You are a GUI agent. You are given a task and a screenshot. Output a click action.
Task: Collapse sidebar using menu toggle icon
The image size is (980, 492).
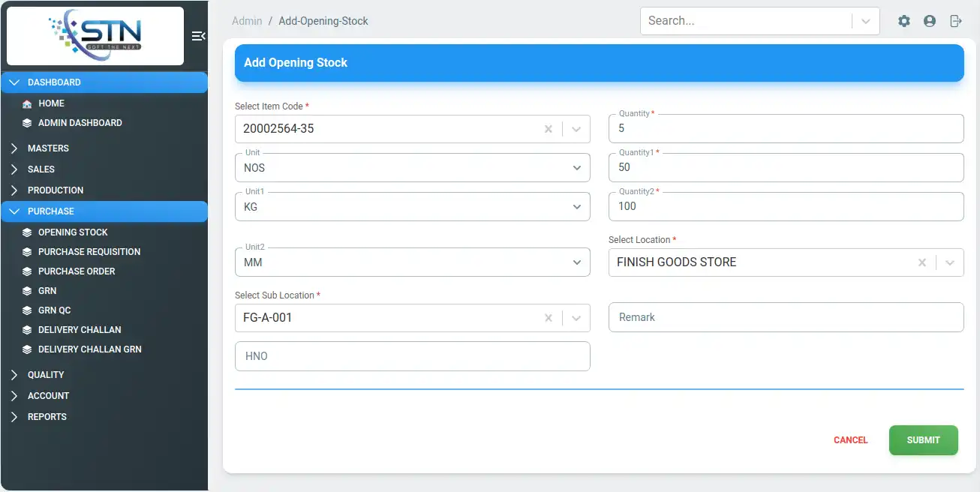[x=198, y=36]
